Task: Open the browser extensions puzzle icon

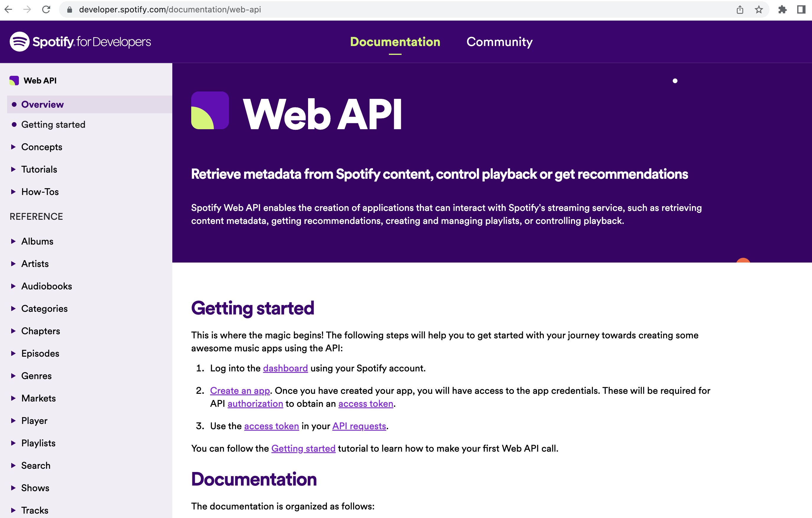Action: click(782, 9)
